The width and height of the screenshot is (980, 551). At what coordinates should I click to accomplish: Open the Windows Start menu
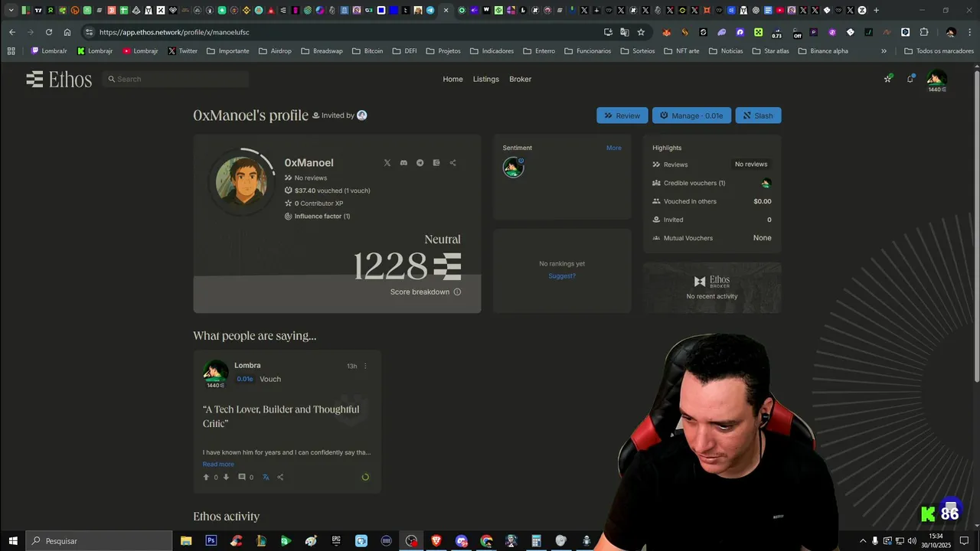[13, 540]
